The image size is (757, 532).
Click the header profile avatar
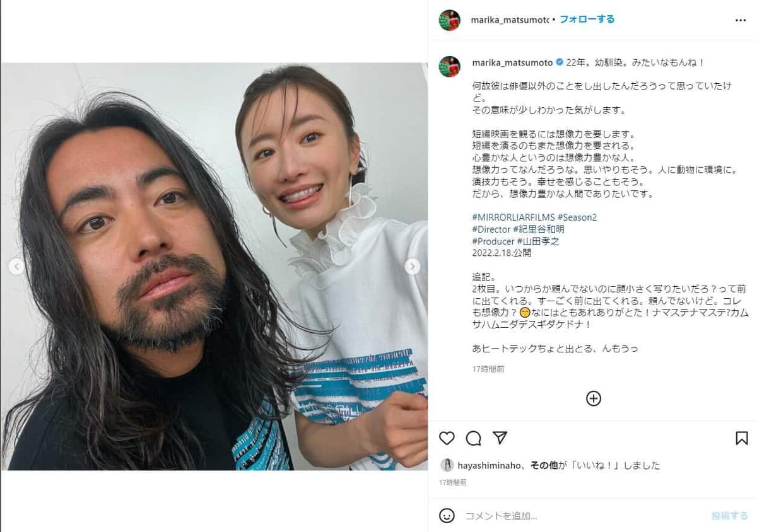(x=450, y=20)
